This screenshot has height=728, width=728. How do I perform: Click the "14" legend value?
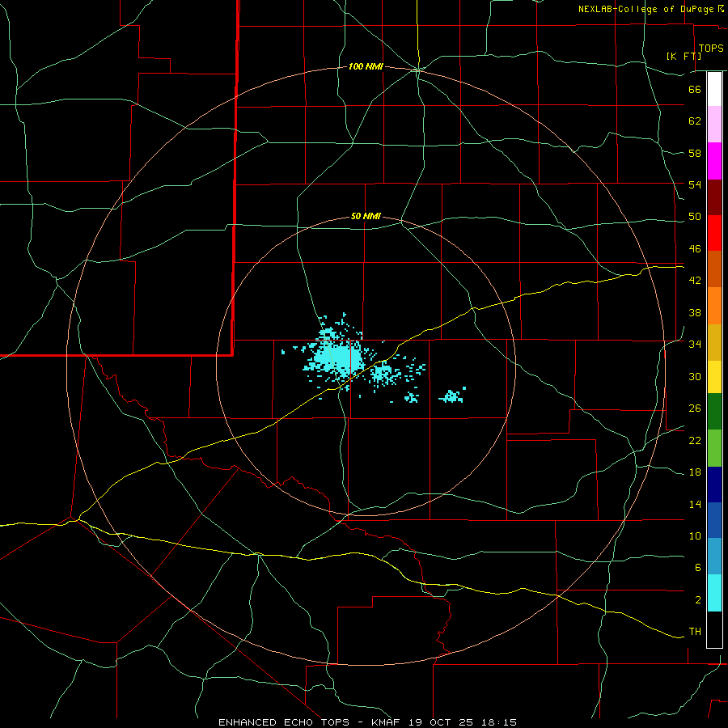(695, 504)
